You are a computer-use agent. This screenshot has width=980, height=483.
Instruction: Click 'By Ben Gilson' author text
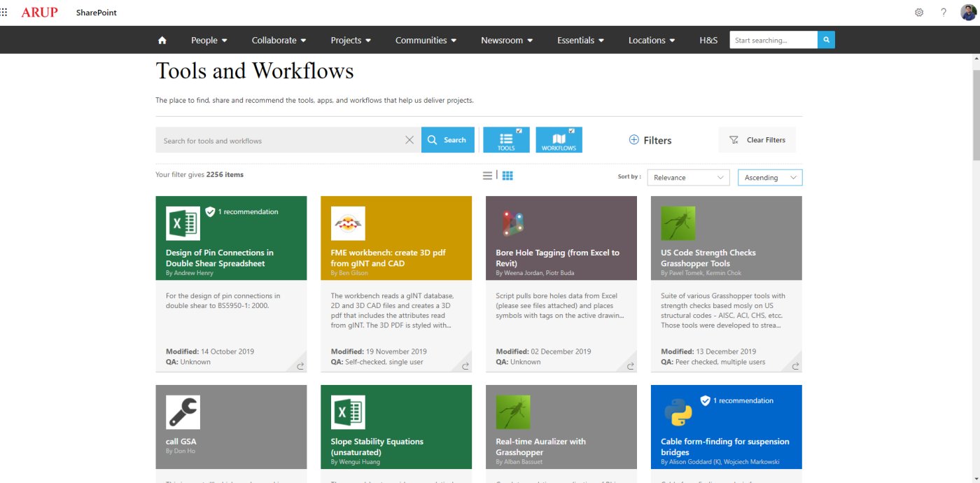coord(349,273)
